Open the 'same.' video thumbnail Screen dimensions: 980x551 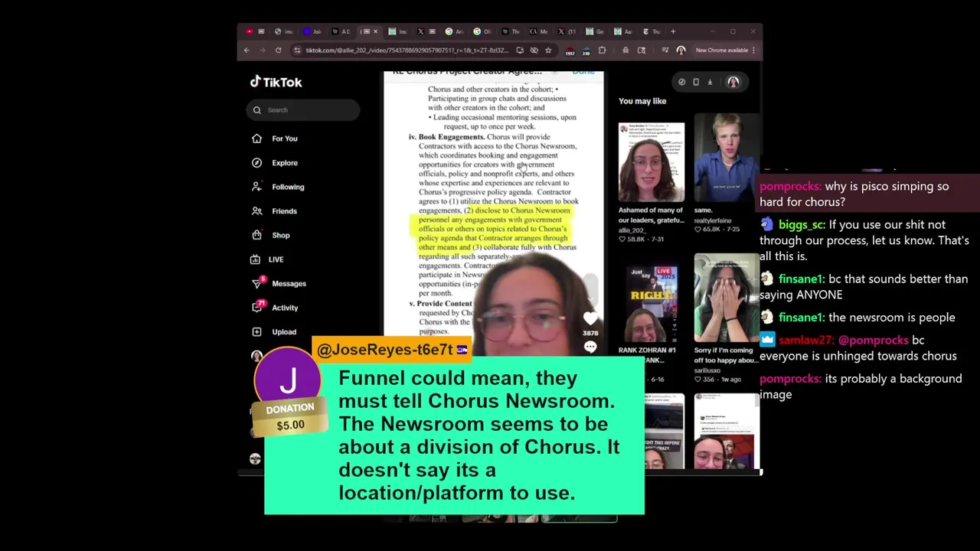coord(726,157)
